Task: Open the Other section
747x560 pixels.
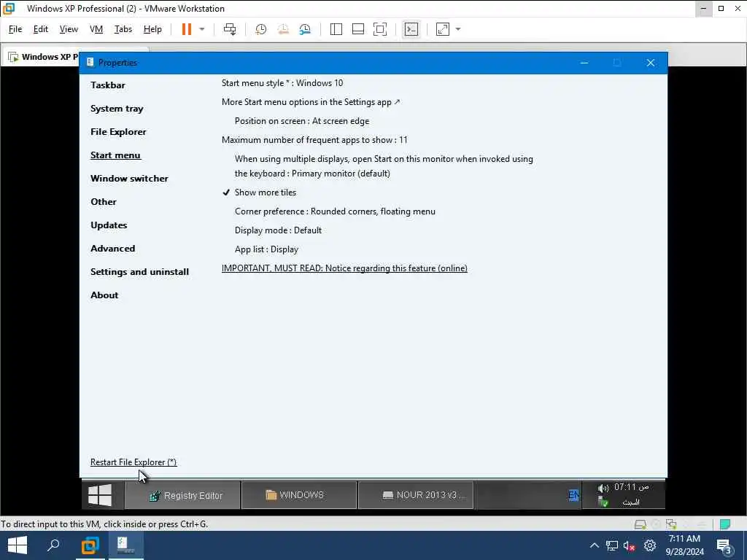Action: click(104, 202)
